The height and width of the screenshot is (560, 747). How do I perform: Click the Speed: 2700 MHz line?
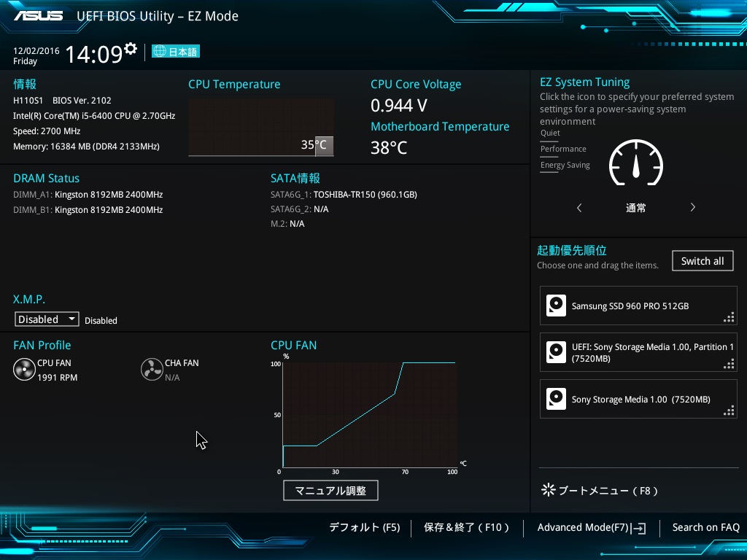tap(47, 131)
